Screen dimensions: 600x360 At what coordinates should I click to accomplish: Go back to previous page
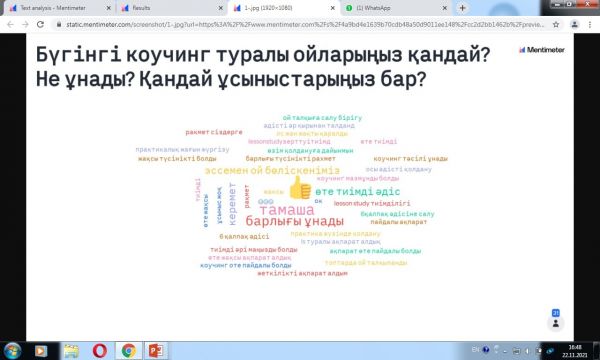[10, 24]
